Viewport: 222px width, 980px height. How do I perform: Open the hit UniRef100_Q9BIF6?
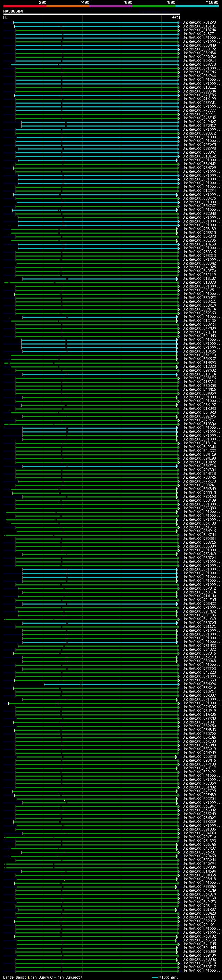[x=199, y=378]
